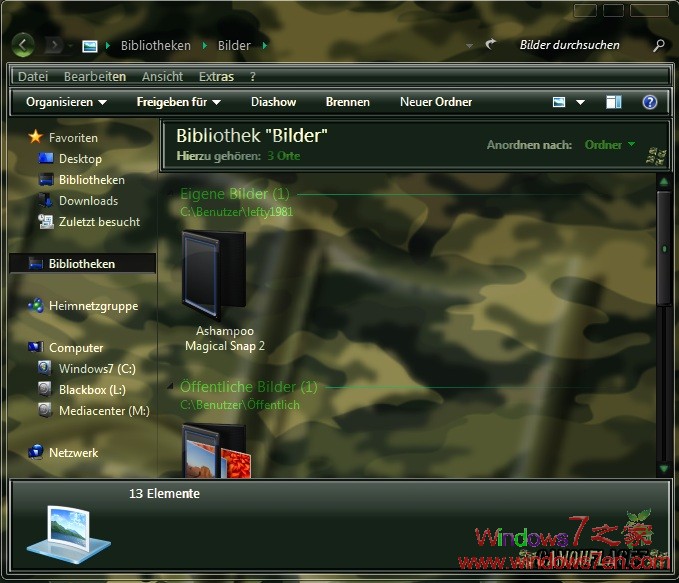The width and height of the screenshot is (679, 583).
Task: Expand the Organisieren dropdown
Action: pyautogui.click(x=66, y=102)
